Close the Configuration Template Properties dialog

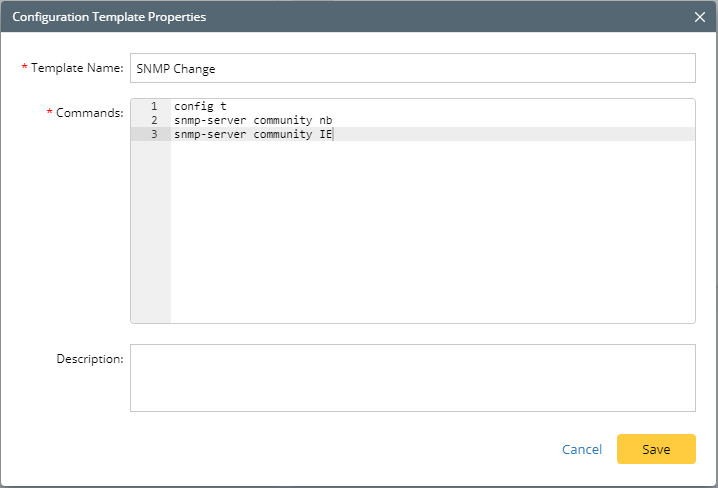pos(700,16)
